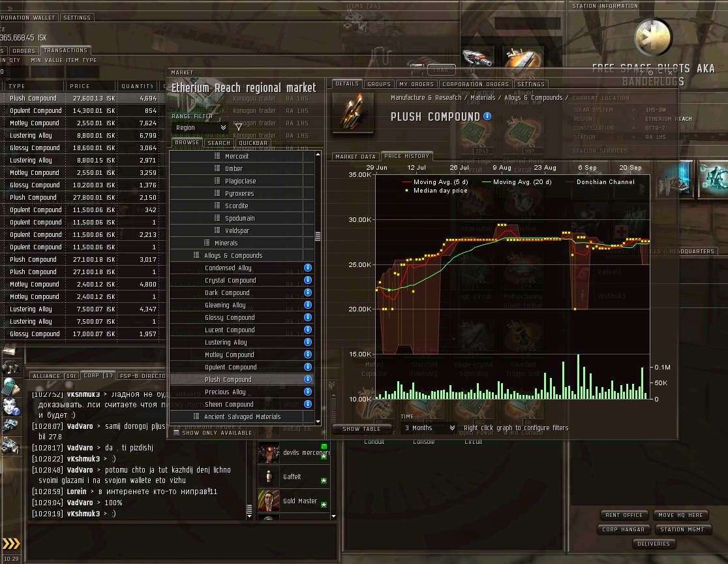Click green star icon next to Gold Master
728x564 pixels.
click(324, 505)
